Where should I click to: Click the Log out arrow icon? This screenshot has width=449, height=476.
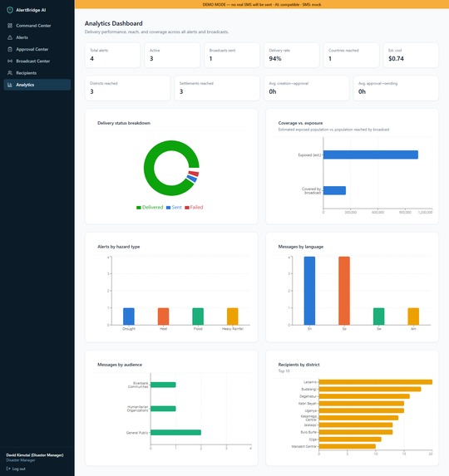pyautogui.click(x=8, y=469)
